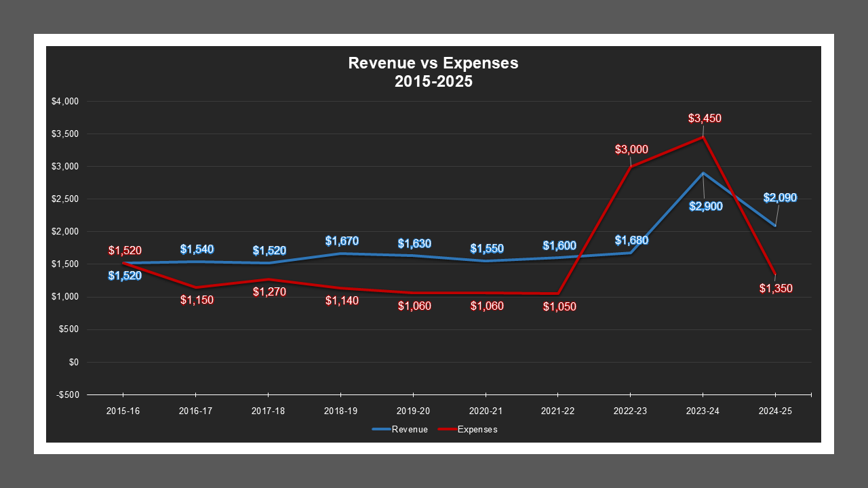Click the Revenue legend label text
Screen dimensions: 868x488
coord(410,429)
